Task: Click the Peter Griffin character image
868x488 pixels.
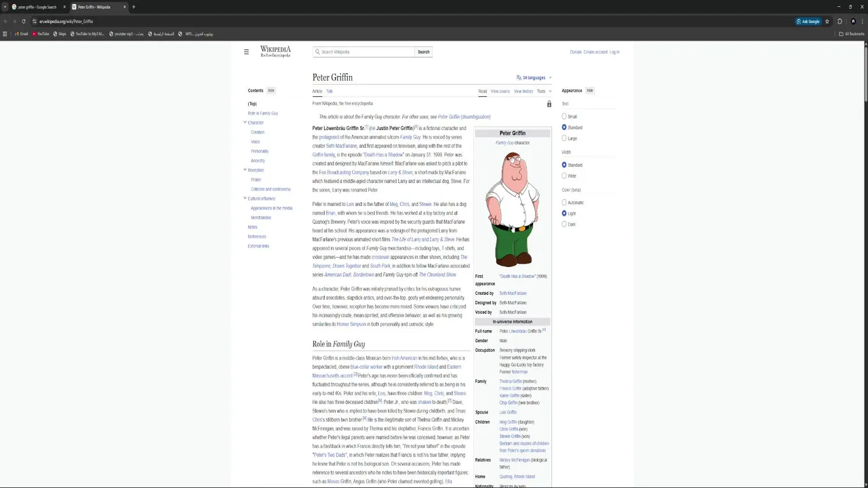Action: [513, 209]
